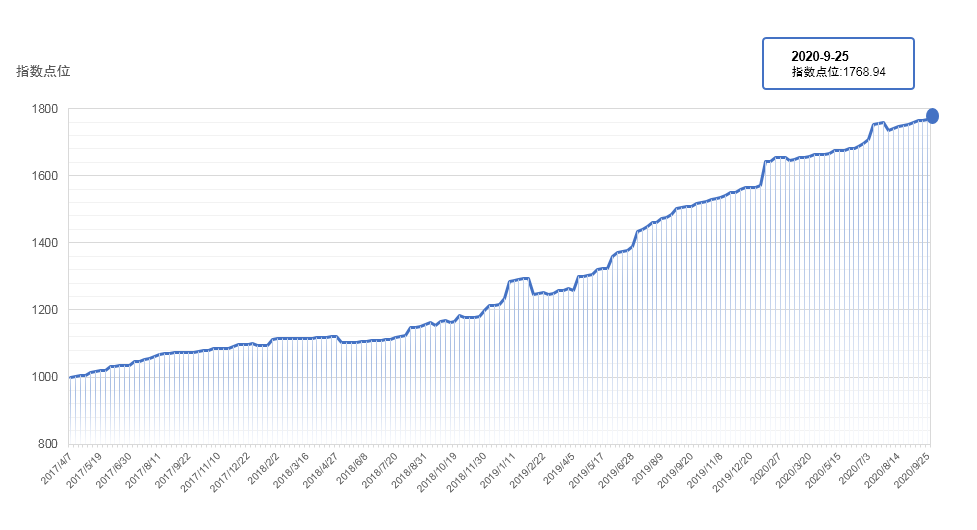Select x-axis date label 2020/3/20

pos(793,470)
